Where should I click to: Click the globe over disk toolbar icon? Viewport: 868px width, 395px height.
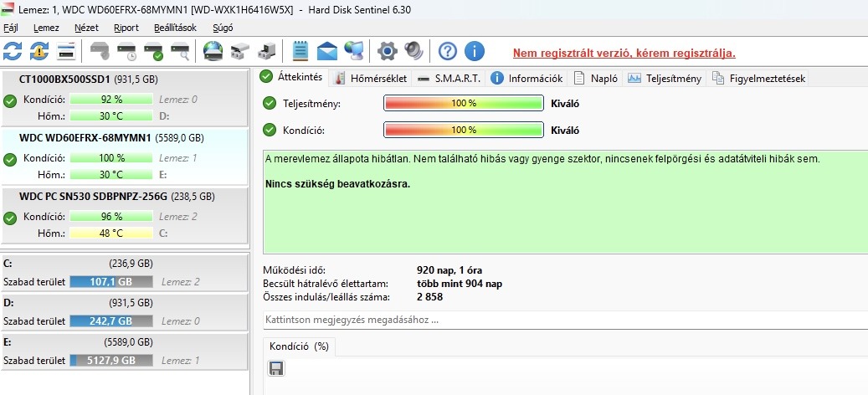pyautogui.click(x=213, y=51)
